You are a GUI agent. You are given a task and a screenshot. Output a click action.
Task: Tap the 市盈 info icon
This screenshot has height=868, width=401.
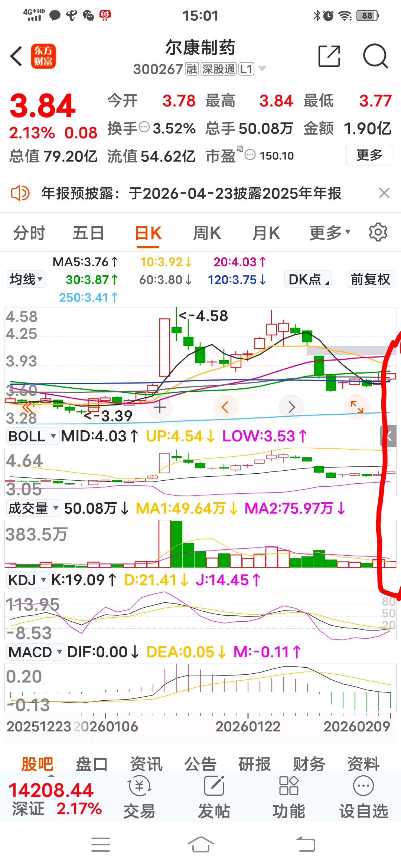point(251,155)
